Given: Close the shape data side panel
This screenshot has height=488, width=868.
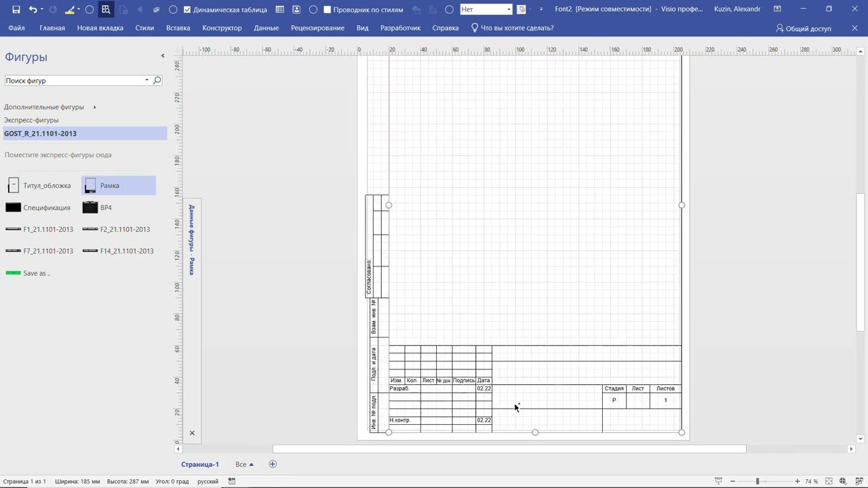Looking at the screenshot, I should pos(192,432).
